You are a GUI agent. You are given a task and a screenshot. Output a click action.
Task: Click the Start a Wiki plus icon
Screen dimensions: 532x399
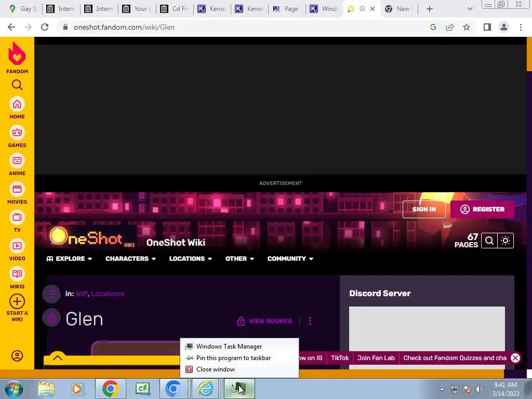click(x=17, y=301)
